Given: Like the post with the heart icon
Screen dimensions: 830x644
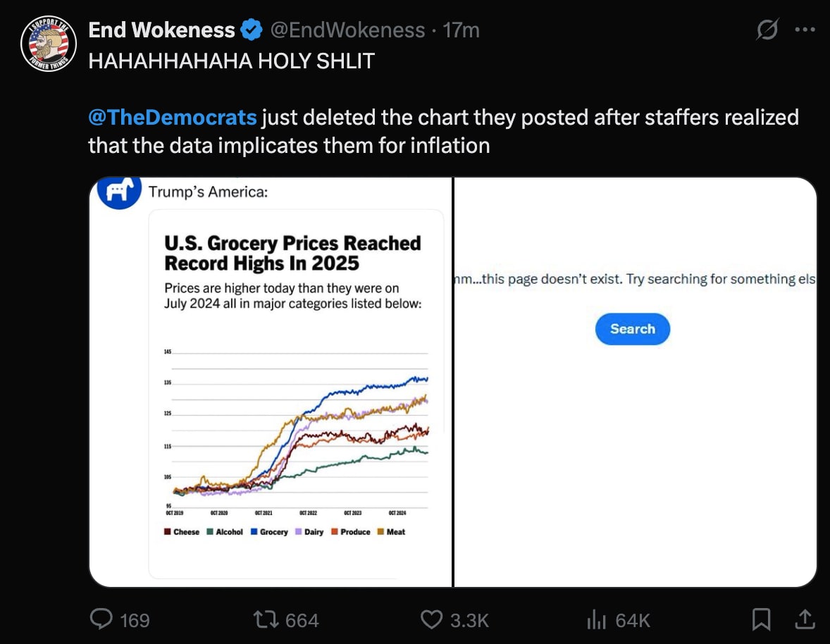Looking at the screenshot, I should point(431,619).
